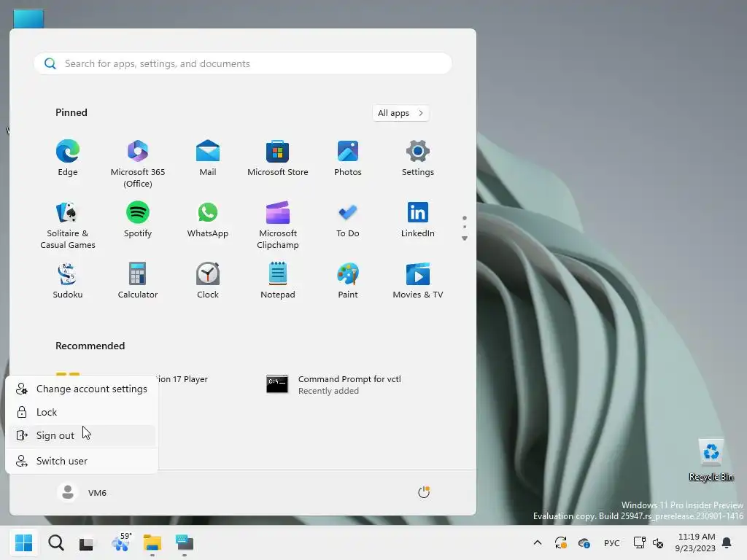Open Task View on taskbar

tap(87, 542)
